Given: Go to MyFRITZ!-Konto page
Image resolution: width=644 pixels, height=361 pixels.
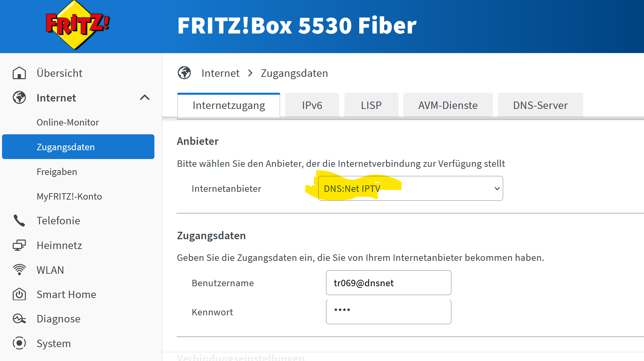Looking at the screenshot, I should [x=69, y=196].
